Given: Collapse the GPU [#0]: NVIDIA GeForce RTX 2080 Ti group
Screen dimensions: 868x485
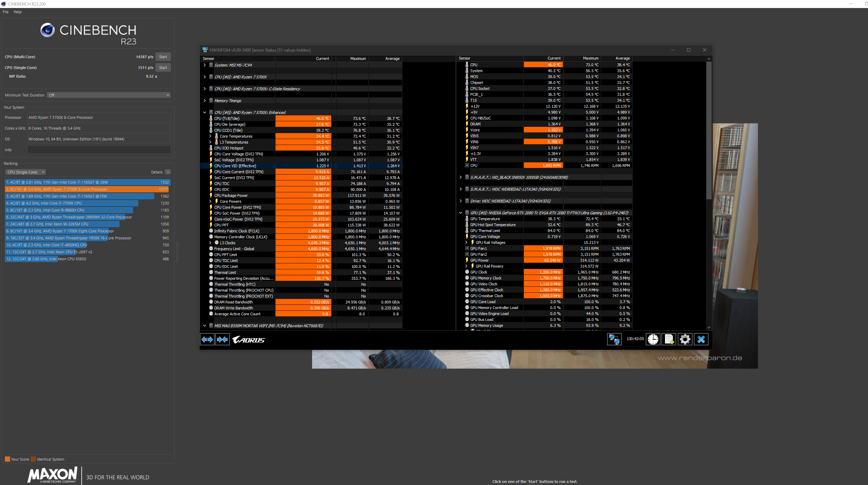Looking at the screenshot, I should (x=460, y=213).
